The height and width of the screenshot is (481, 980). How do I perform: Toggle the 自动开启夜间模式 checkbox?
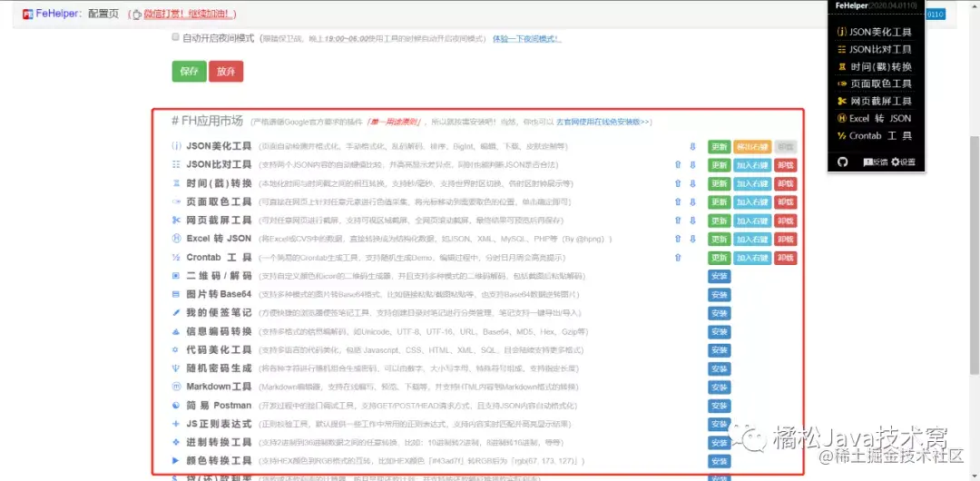point(176,37)
